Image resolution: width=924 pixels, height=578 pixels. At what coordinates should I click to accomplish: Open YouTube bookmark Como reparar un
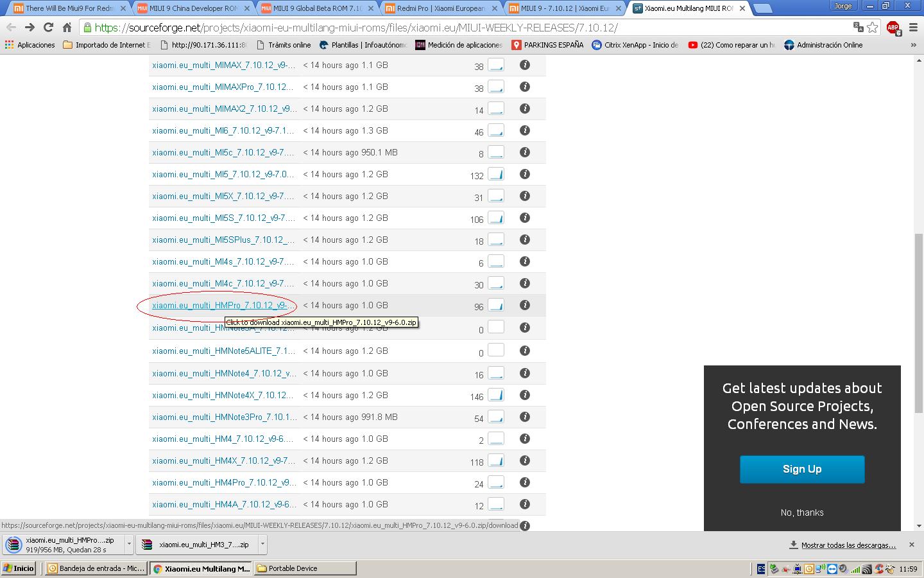tap(732, 45)
